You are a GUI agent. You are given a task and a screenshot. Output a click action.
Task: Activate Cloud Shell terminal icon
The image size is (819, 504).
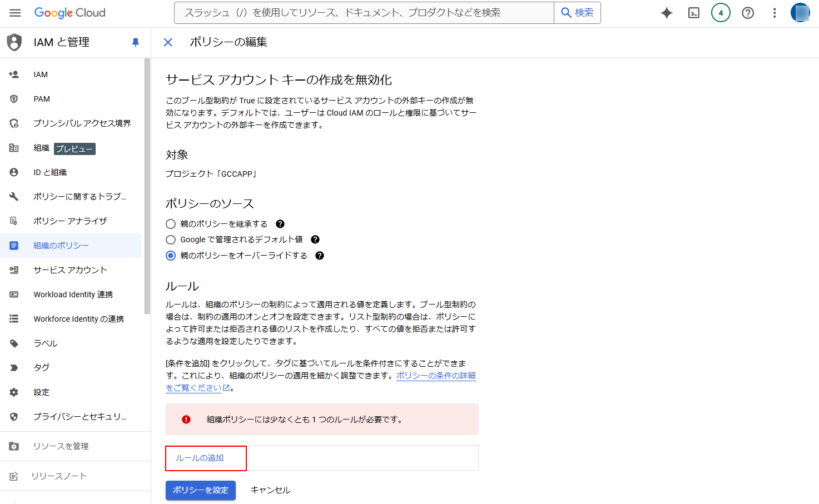[x=694, y=13]
